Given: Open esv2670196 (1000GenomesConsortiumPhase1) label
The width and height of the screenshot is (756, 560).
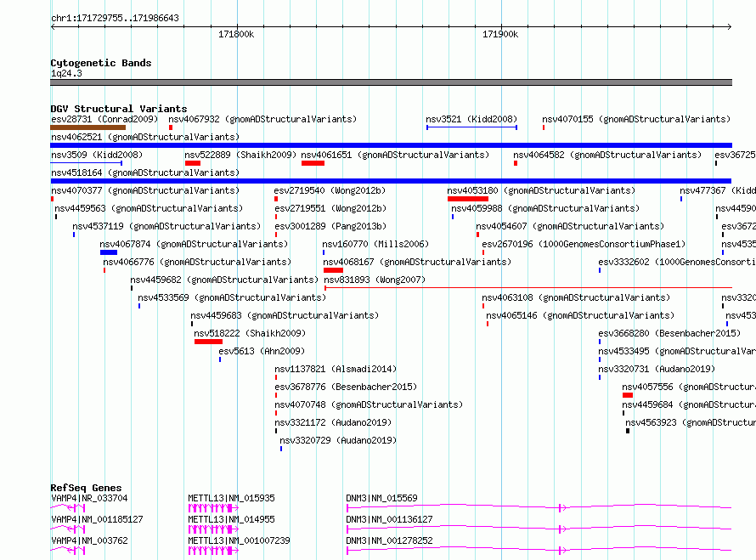Looking at the screenshot, I should (584, 244).
